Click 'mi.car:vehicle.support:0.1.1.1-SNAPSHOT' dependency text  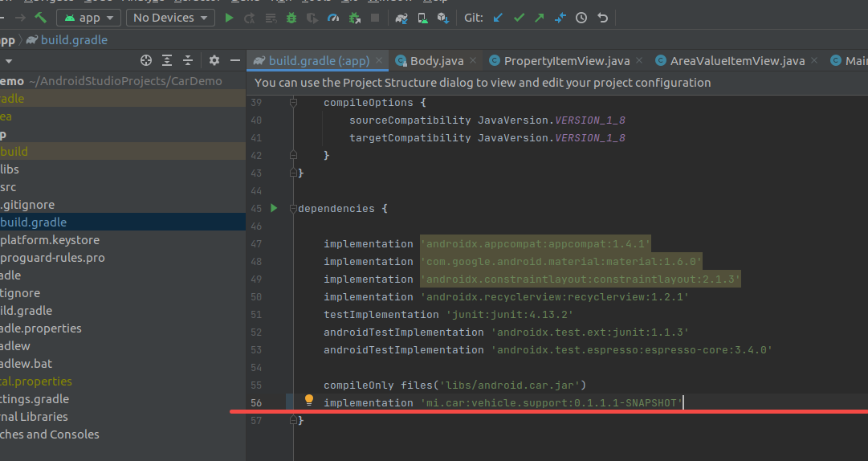point(552,403)
